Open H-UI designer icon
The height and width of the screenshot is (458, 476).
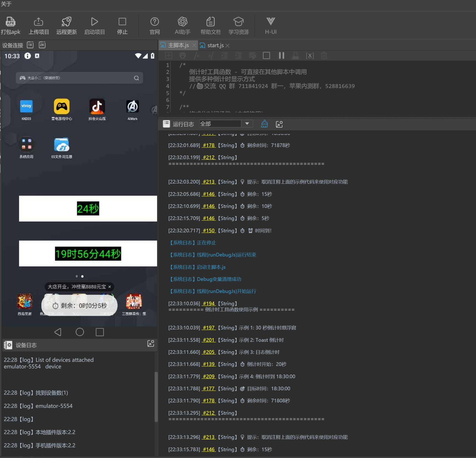[271, 22]
